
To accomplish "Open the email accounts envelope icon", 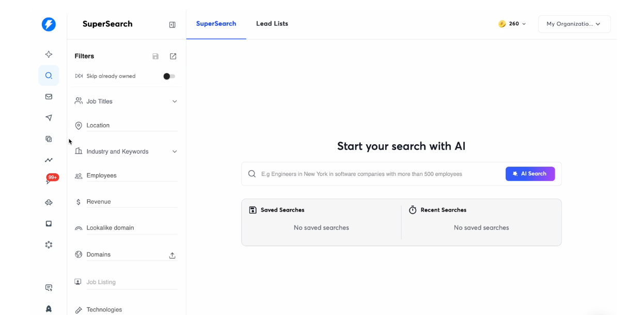I will click(49, 97).
